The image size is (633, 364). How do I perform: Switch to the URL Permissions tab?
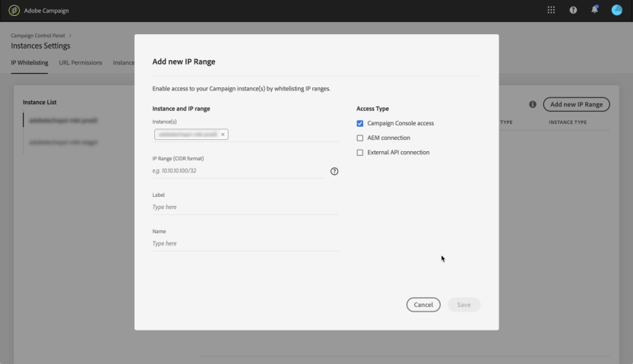pos(81,62)
